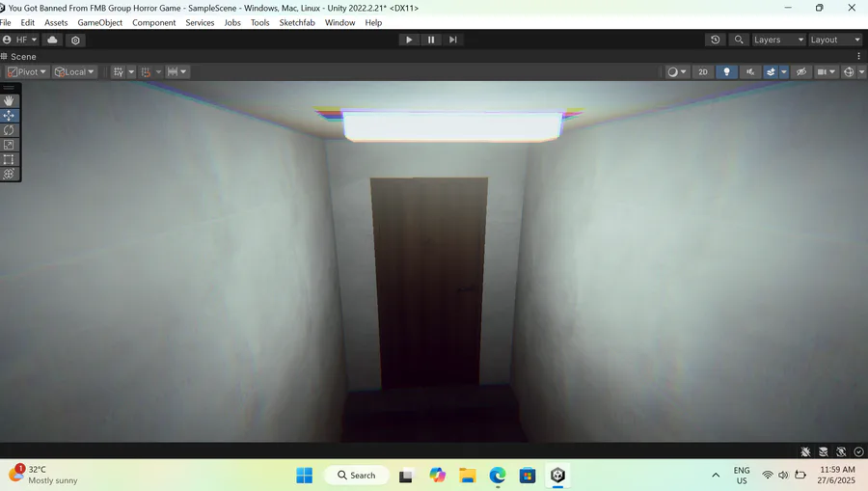This screenshot has height=491, width=868.
Task: Open the Help menu
Action: [373, 23]
